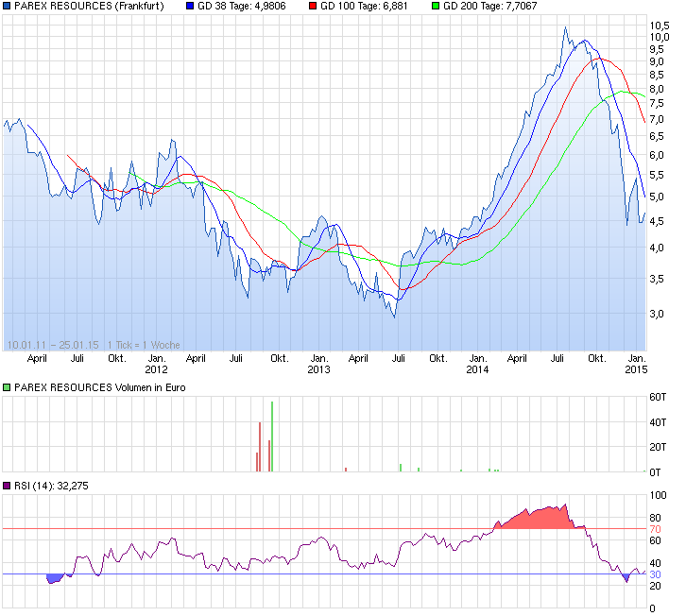This screenshot has width=686, height=616.
Task: Click the green Volumen in Euro legend square
Action: [8, 387]
